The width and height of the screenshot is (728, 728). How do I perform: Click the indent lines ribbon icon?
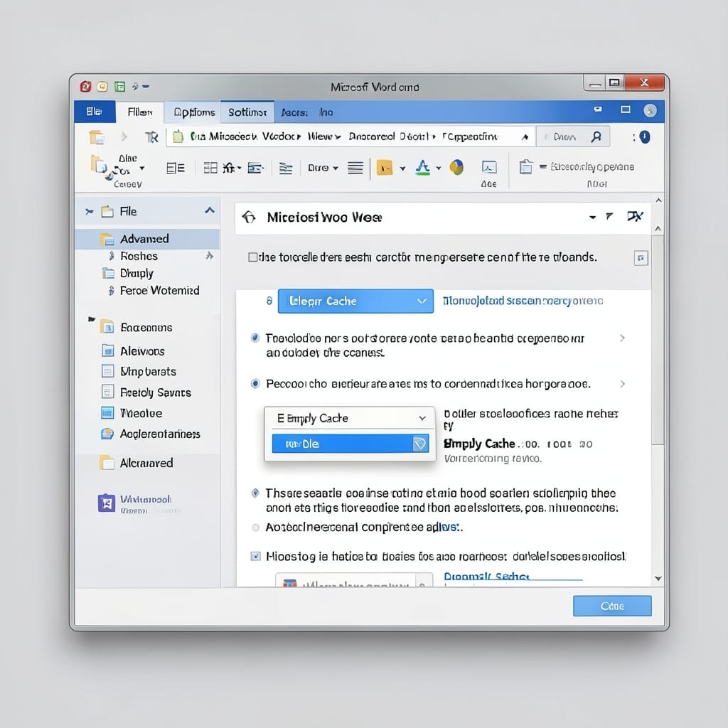pyautogui.click(x=286, y=168)
